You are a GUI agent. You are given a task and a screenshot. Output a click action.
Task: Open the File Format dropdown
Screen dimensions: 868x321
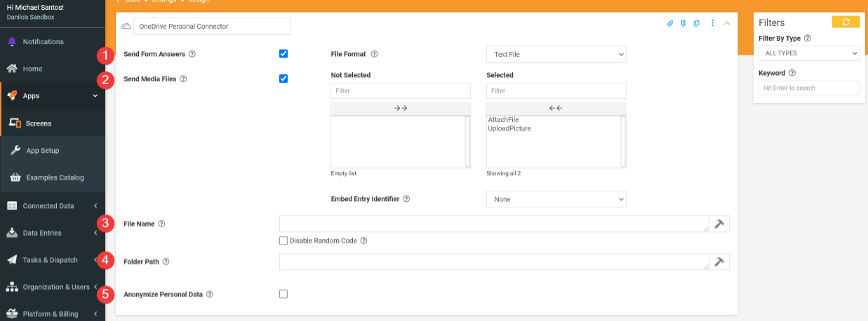click(x=556, y=54)
